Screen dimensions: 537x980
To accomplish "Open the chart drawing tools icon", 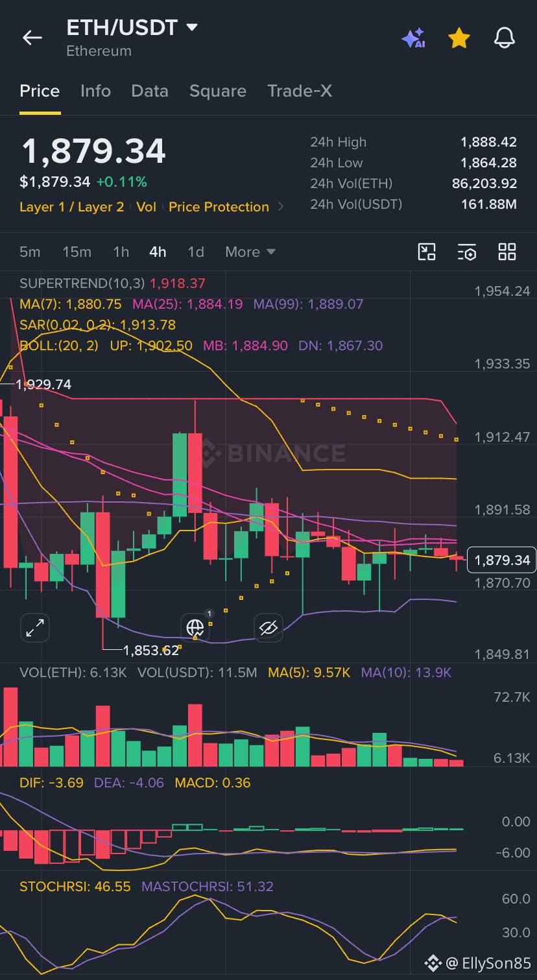I will (427, 252).
